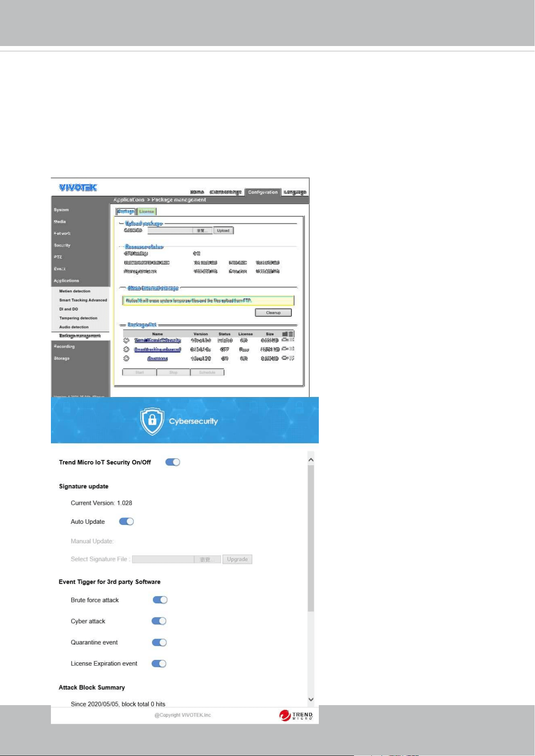
Task: Click the Upload button
Action: click(x=223, y=231)
